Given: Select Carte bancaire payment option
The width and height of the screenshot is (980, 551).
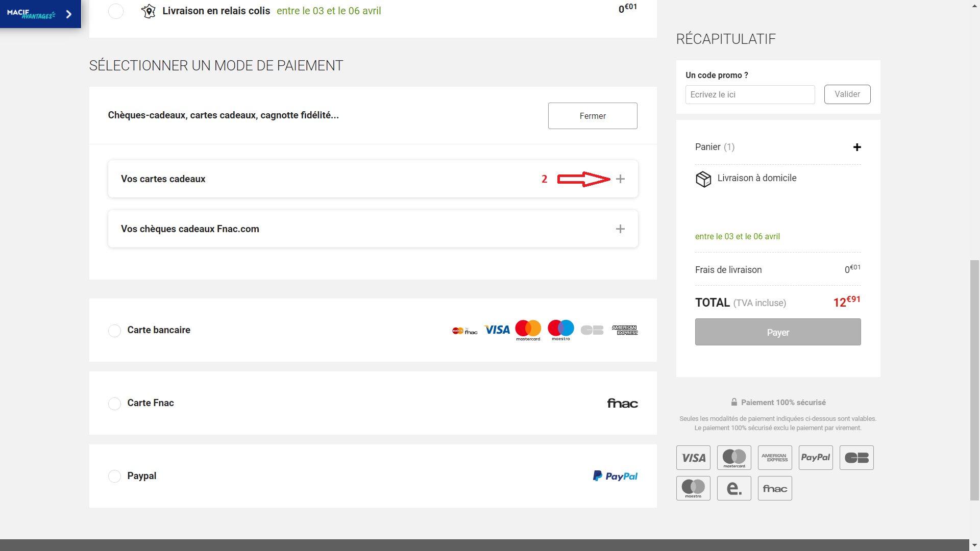Looking at the screenshot, I should (x=114, y=331).
